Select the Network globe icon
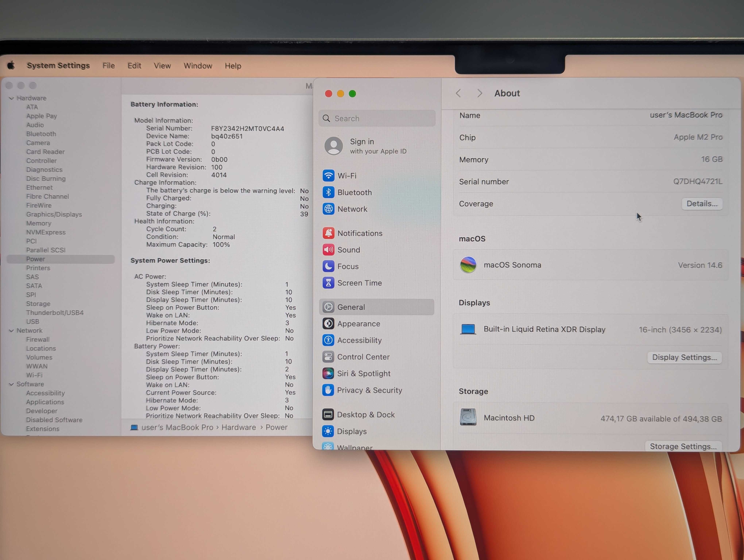 [328, 209]
